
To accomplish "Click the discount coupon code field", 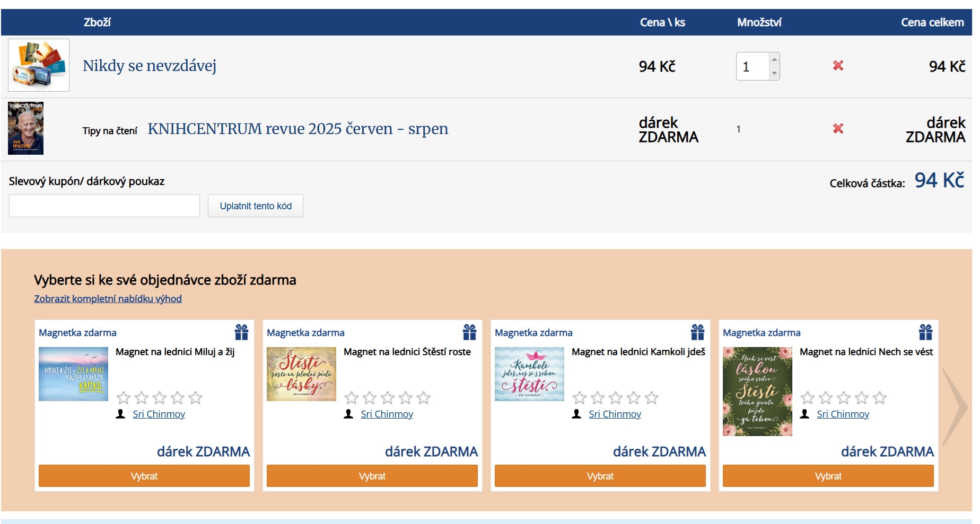I will tap(104, 206).
